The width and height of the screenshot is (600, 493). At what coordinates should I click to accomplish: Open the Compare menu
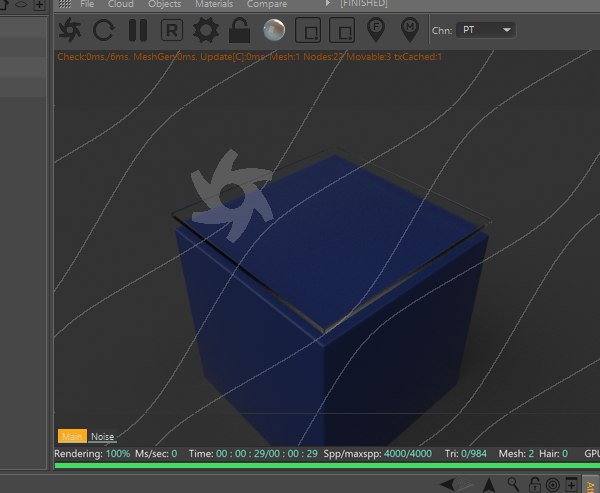[267, 4]
